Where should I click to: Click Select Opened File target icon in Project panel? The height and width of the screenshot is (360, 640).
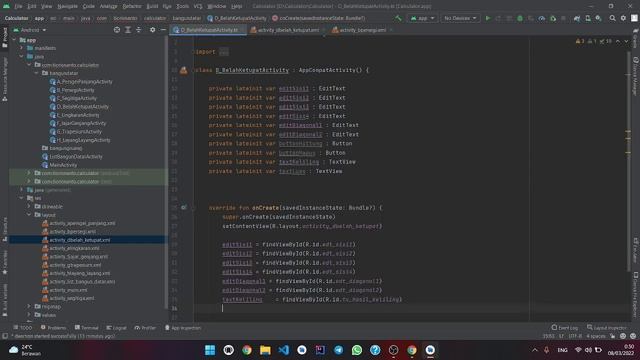[117, 30]
